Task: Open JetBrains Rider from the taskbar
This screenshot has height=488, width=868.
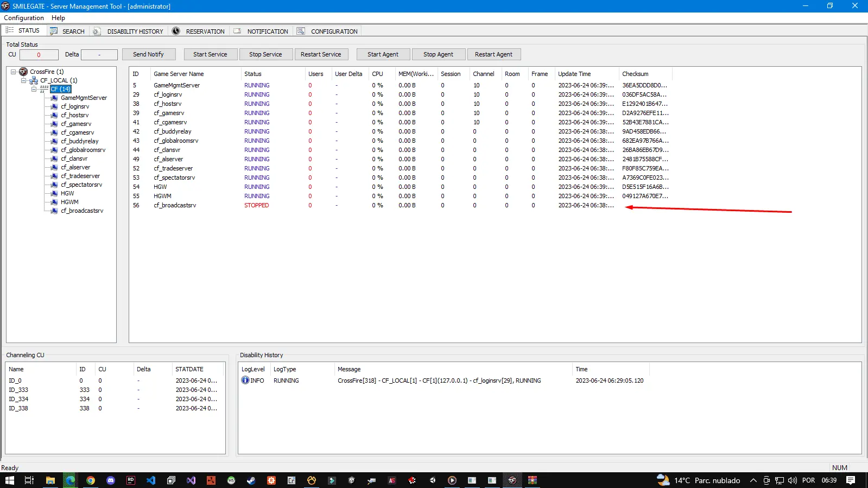Action: click(x=131, y=480)
